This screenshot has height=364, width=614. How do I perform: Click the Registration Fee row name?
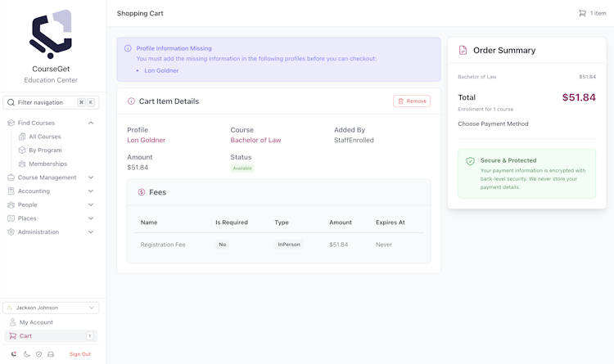click(163, 245)
